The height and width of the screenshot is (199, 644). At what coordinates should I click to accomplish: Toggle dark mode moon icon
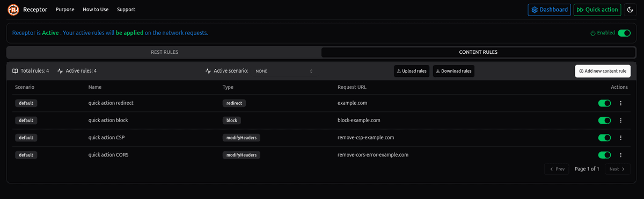coord(630,10)
